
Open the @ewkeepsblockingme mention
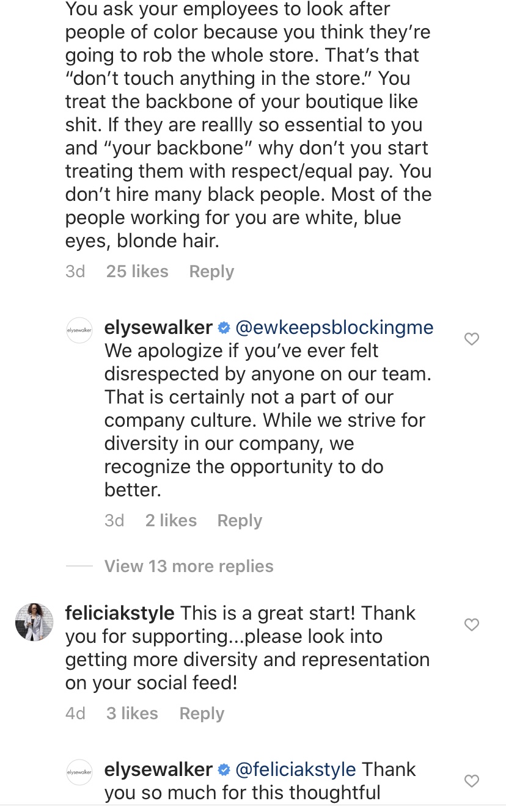334,328
